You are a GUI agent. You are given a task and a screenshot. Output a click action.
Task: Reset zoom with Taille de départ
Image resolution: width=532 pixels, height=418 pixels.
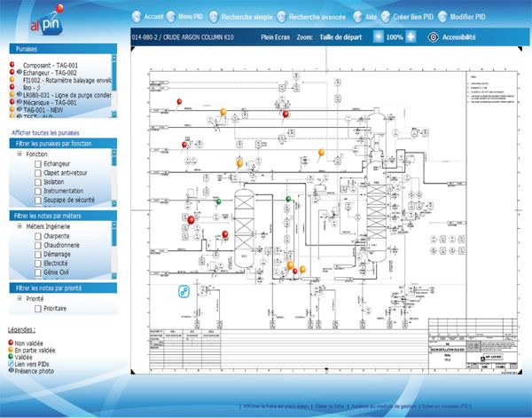tap(342, 38)
